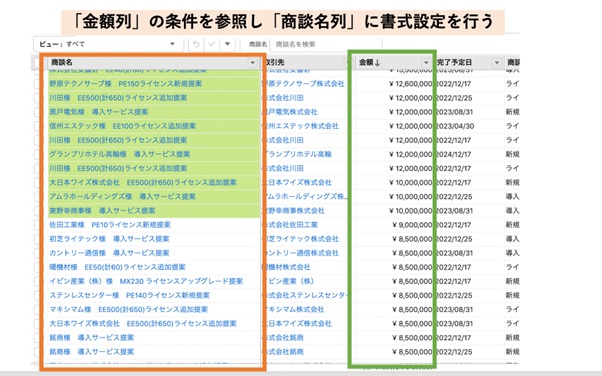Open 佐田工業様 PE10ライセンス新規提案 link

tap(110, 225)
